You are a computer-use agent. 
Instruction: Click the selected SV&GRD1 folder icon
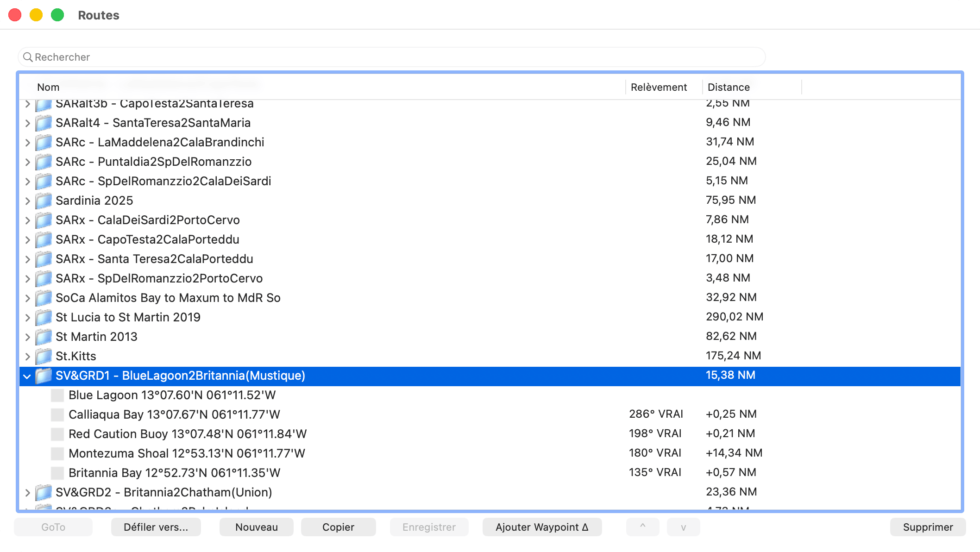(x=44, y=376)
